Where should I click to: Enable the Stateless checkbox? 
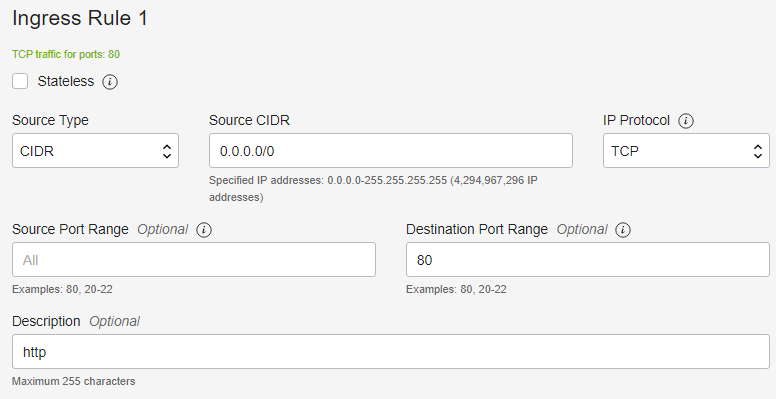tap(20, 81)
